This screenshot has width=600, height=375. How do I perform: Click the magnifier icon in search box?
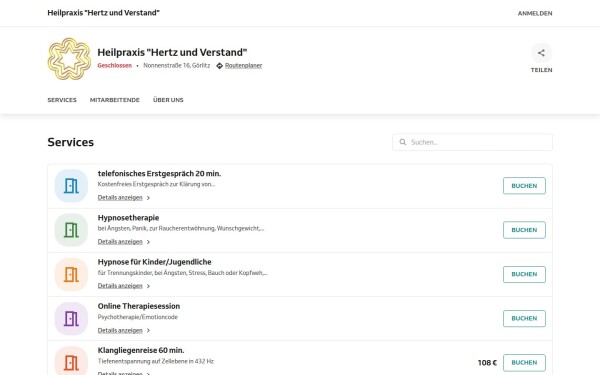(x=403, y=142)
